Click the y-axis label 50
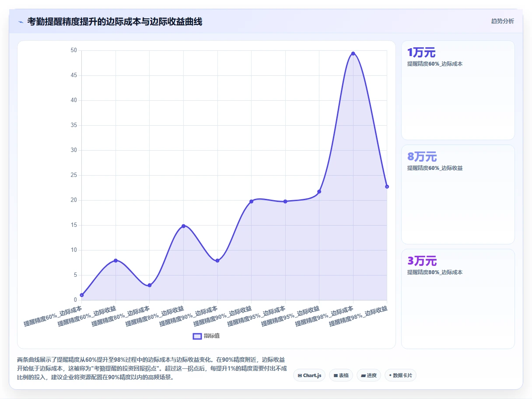Screen dimensions: 532x399 click(x=73, y=50)
